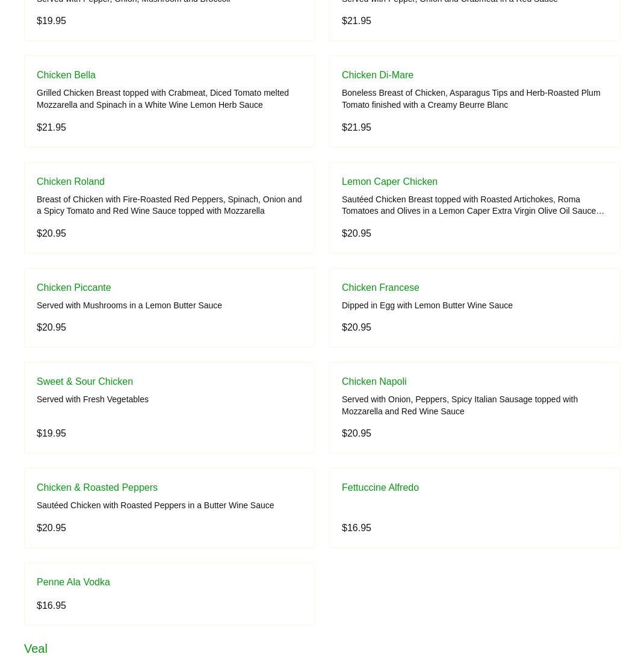Viewport: 644px width, 657px height.
Task: Click the Chicken Francese description text
Action: pos(427,305)
